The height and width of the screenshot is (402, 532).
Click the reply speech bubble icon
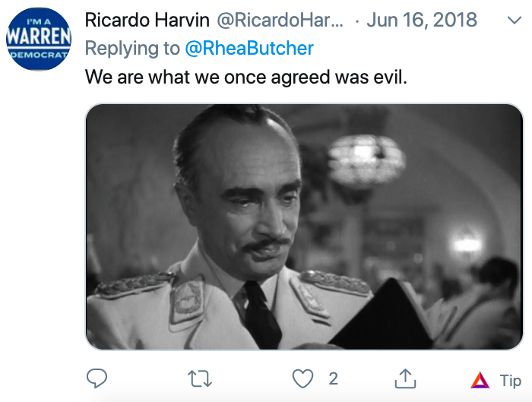[97, 378]
